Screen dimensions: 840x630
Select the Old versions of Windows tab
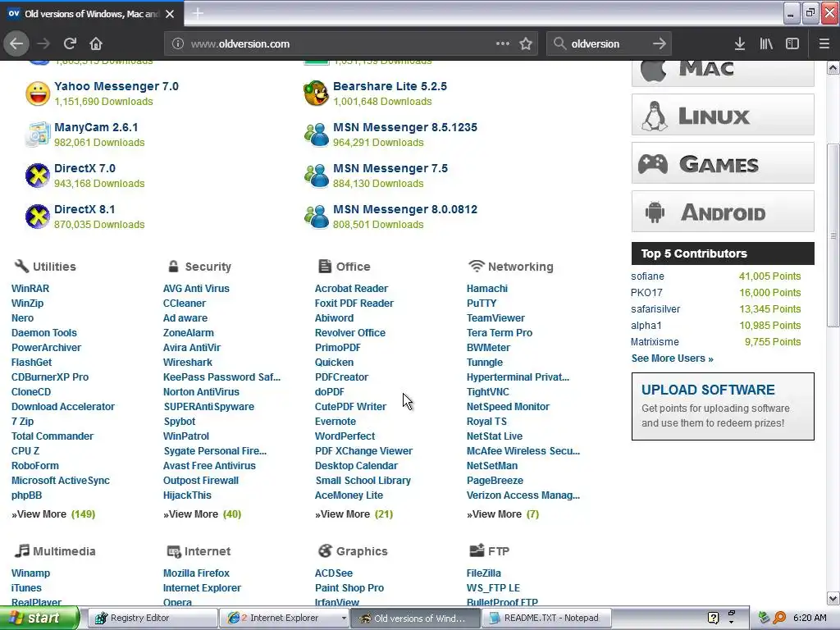coord(91,14)
